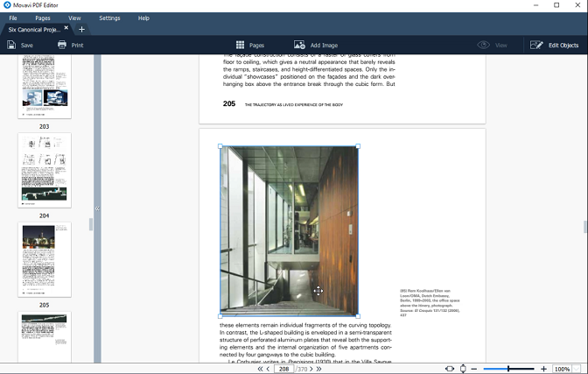Image resolution: width=588 pixels, height=374 pixels.
Task: Click the page number 205 footer text
Action: coord(229,103)
